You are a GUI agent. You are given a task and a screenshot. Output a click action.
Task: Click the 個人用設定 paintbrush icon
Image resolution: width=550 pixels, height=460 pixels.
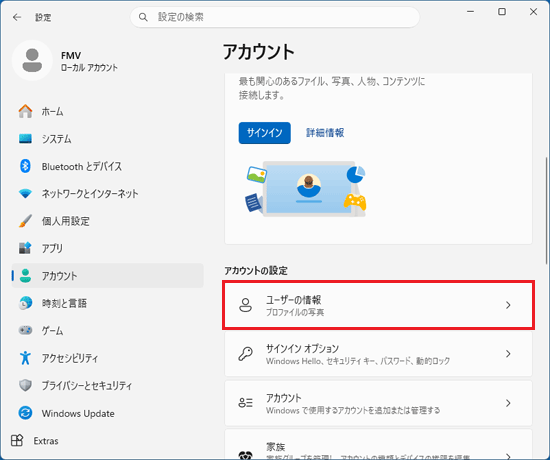coord(25,221)
